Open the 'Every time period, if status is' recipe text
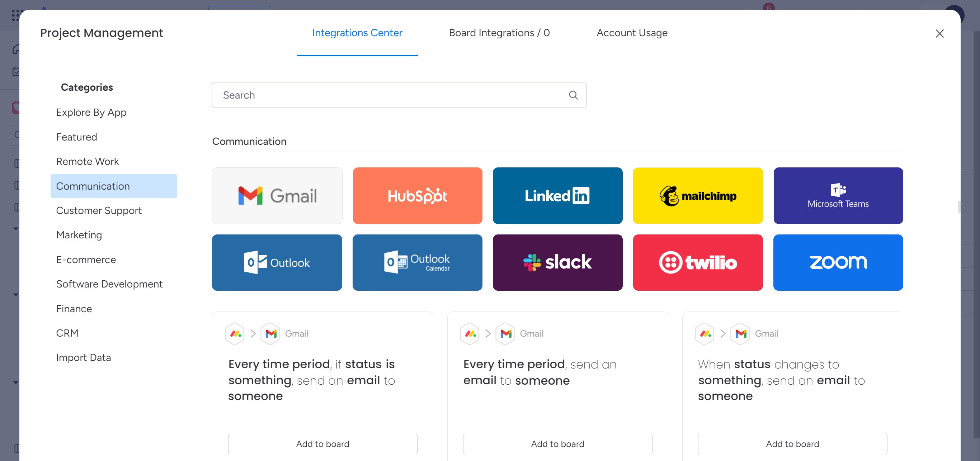 [312, 380]
